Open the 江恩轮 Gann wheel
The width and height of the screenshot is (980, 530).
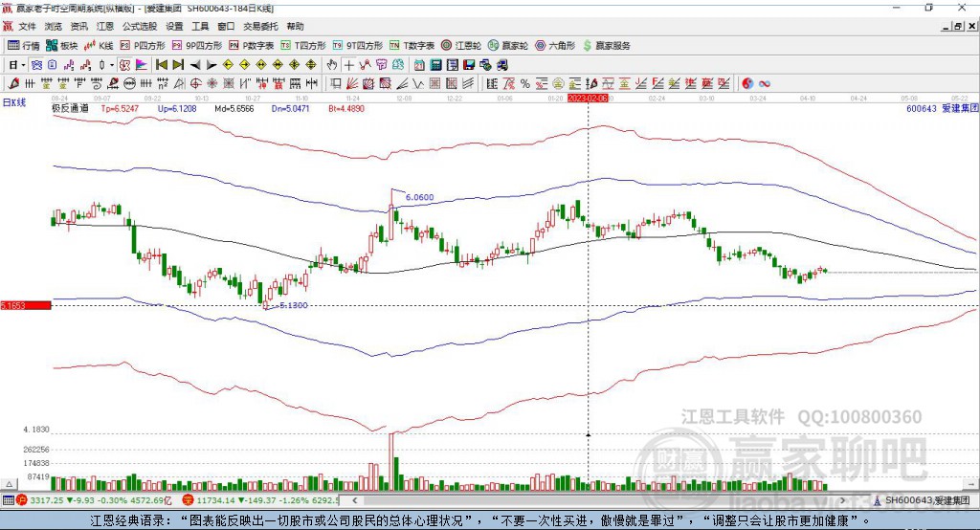pyautogui.click(x=461, y=46)
